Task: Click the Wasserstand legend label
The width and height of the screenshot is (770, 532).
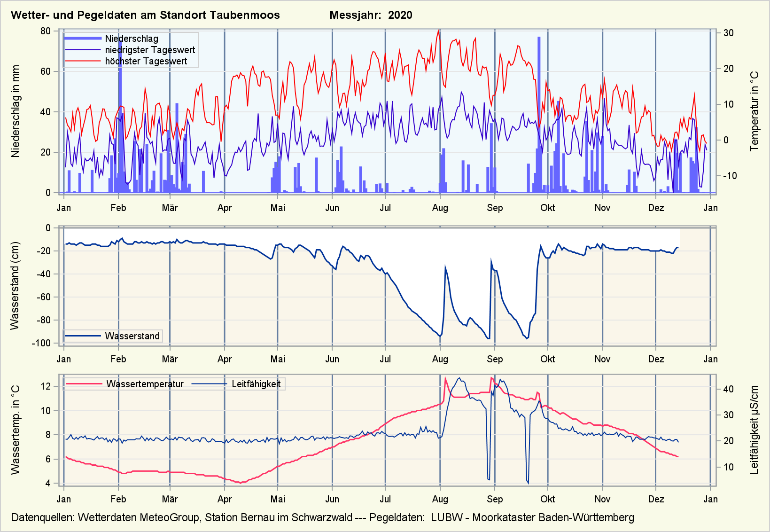Action: 132,336
